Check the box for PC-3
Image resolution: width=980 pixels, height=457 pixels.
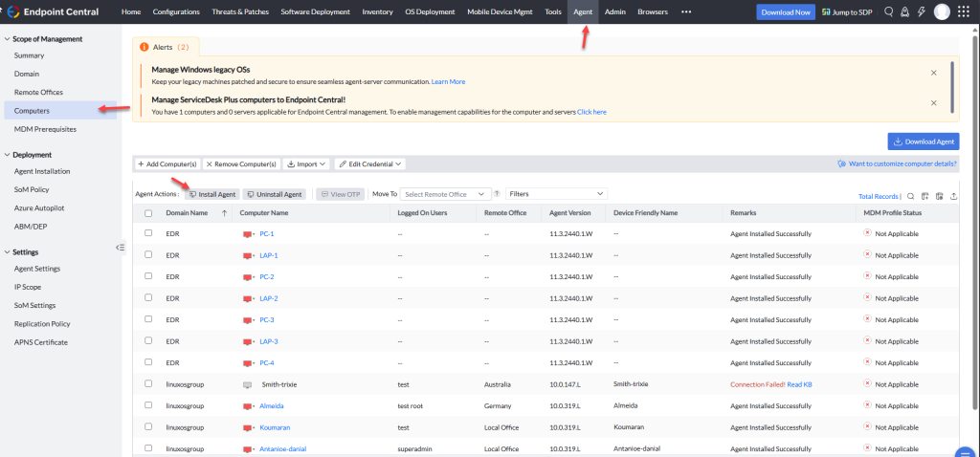point(148,319)
